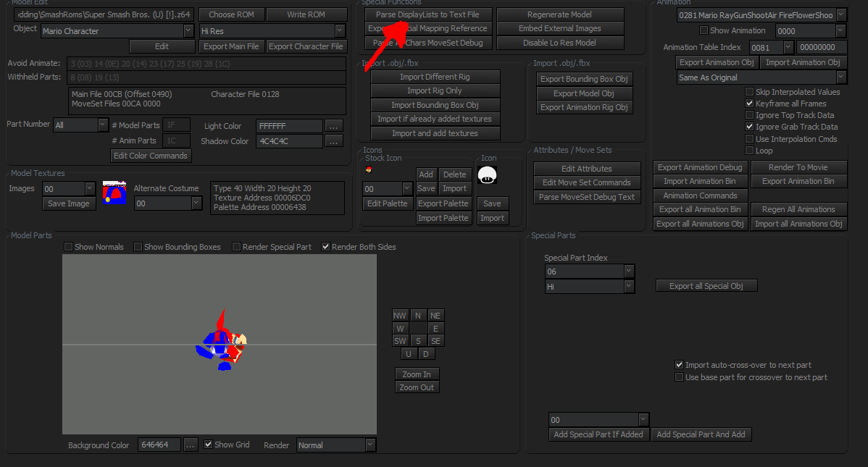Click Regenerate Model button
The width and height of the screenshot is (868, 467).
point(559,14)
